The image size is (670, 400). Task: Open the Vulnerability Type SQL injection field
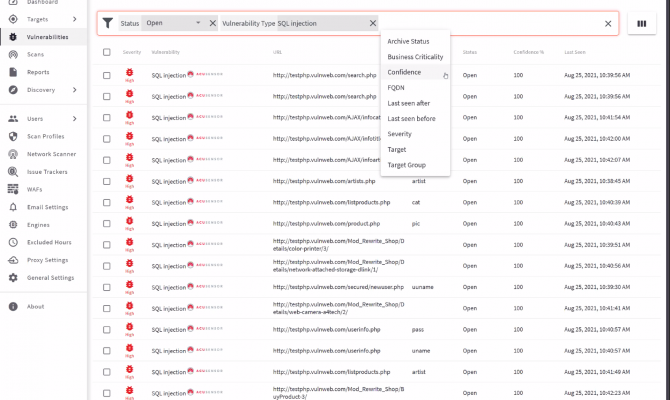pyautogui.click(x=321, y=24)
